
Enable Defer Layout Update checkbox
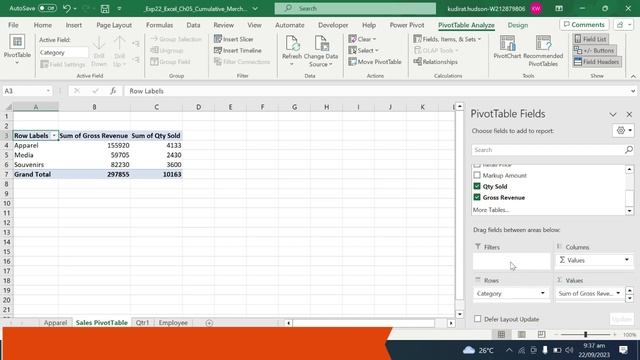(478, 319)
